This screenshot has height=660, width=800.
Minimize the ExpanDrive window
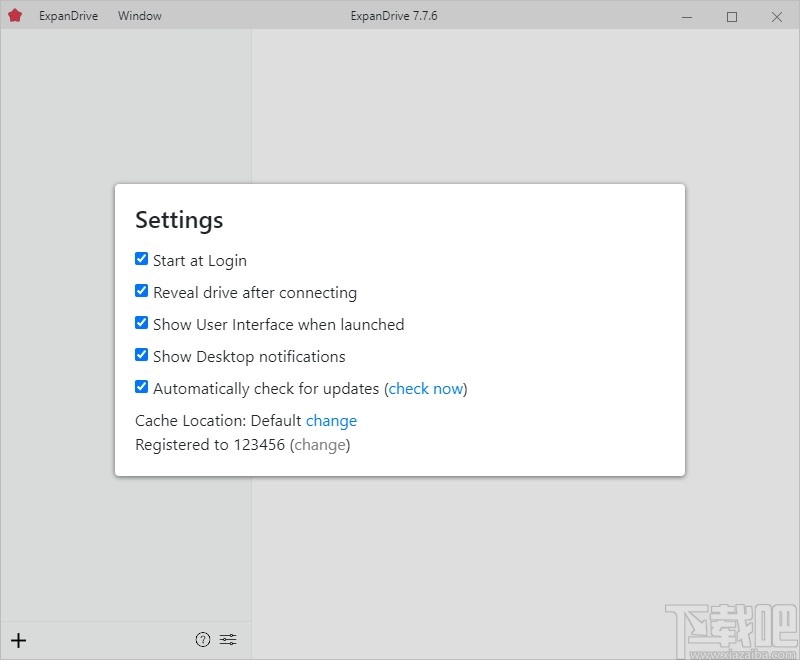pos(686,16)
